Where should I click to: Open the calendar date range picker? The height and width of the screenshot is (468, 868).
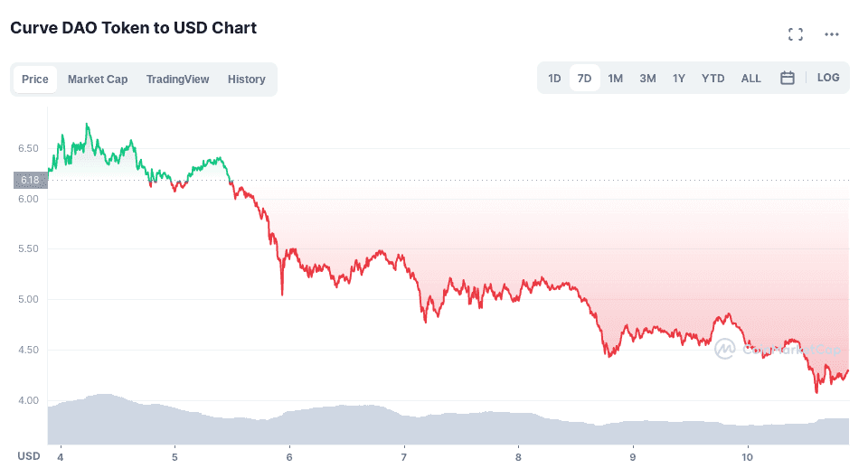point(788,78)
